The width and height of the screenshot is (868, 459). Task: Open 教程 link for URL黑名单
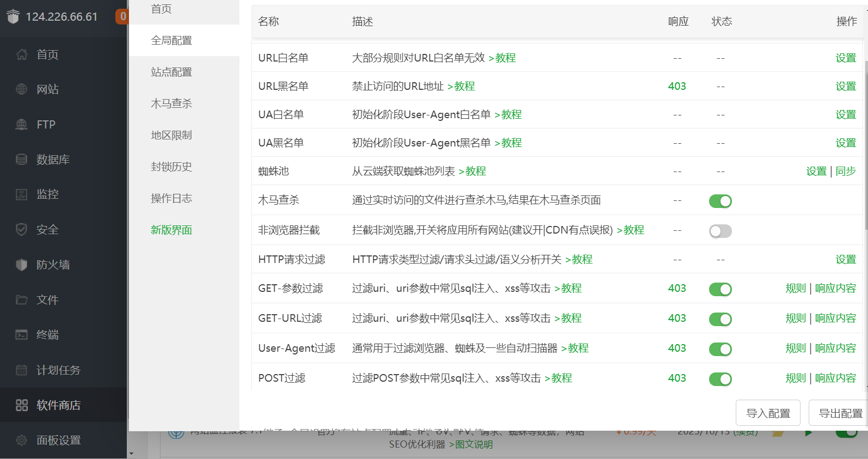pyautogui.click(x=461, y=86)
